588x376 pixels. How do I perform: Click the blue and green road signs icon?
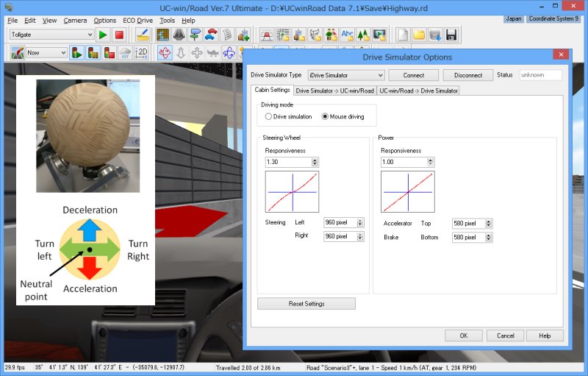pos(195,35)
